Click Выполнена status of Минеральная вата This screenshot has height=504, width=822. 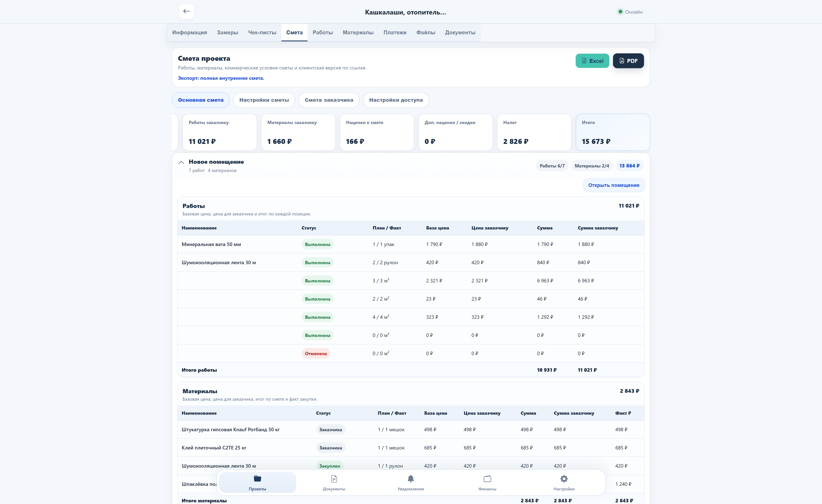click(317, 244)
